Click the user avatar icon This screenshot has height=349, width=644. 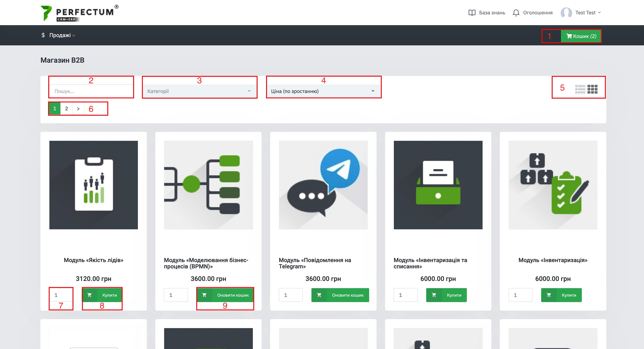(566, 13)
